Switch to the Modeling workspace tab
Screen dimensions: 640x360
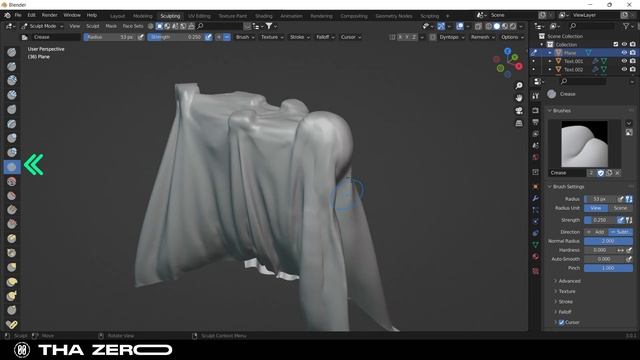coord(142,16)
